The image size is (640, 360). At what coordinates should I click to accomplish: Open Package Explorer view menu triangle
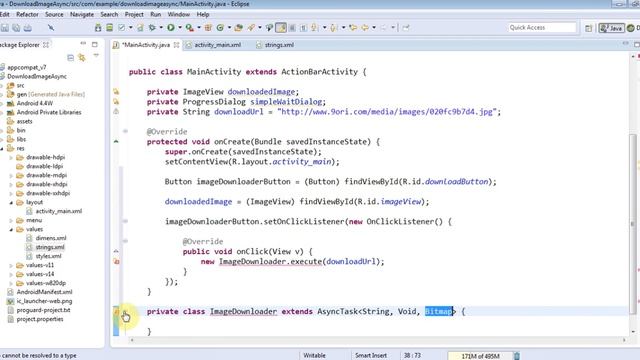96,56
